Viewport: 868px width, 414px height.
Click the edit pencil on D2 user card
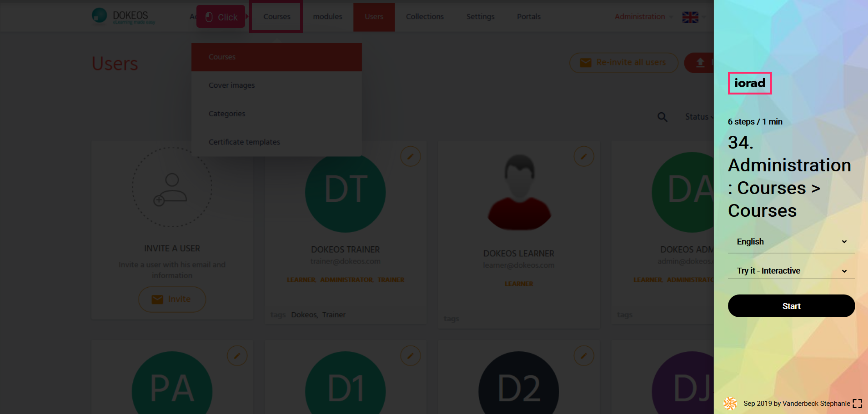click(x=583, y=356)
